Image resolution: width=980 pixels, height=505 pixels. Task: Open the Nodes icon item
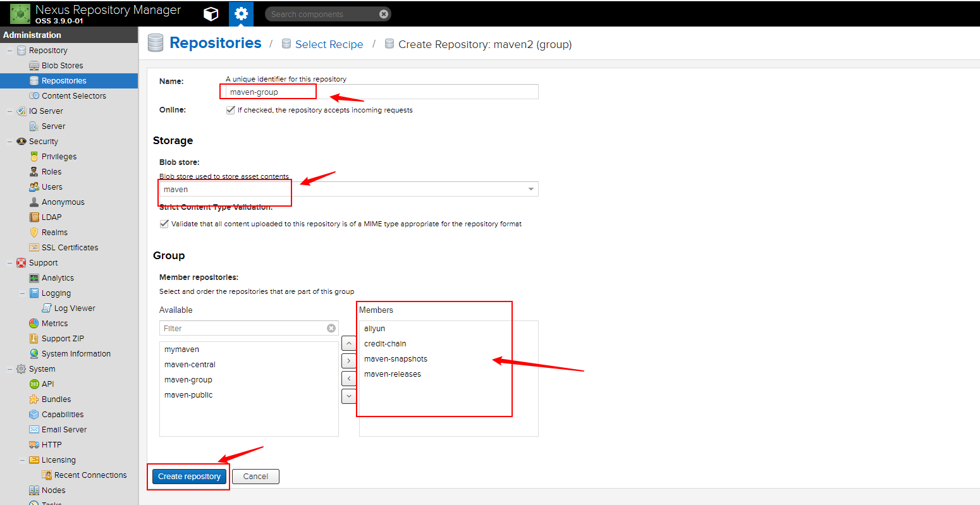(x=34, y=490)
